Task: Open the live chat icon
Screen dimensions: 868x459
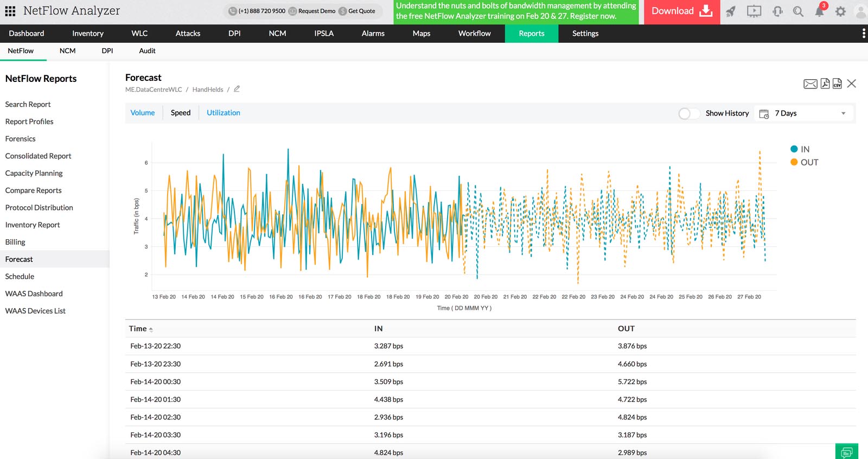Action: click(x=846, y=452)
